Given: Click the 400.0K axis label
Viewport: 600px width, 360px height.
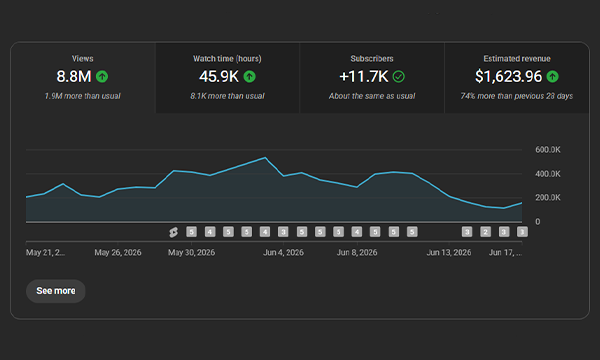Looking at the screenshot, I should pos(548,174).
